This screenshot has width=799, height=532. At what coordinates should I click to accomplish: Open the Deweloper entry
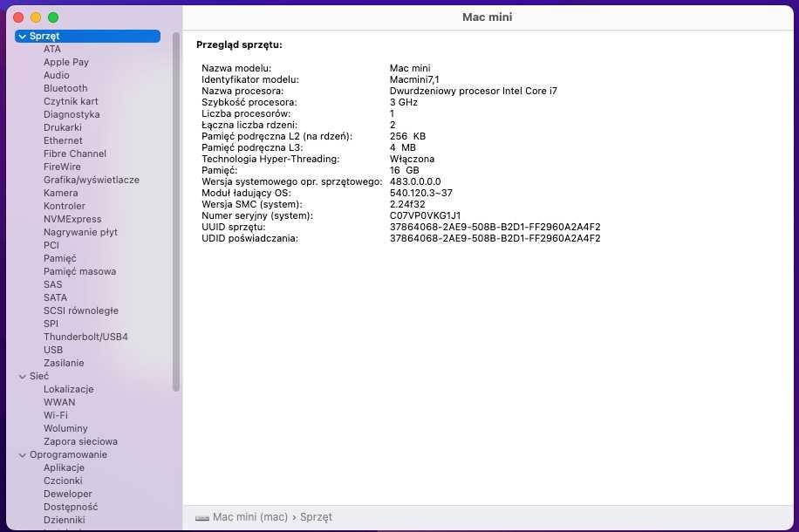[x=68, y=494]
